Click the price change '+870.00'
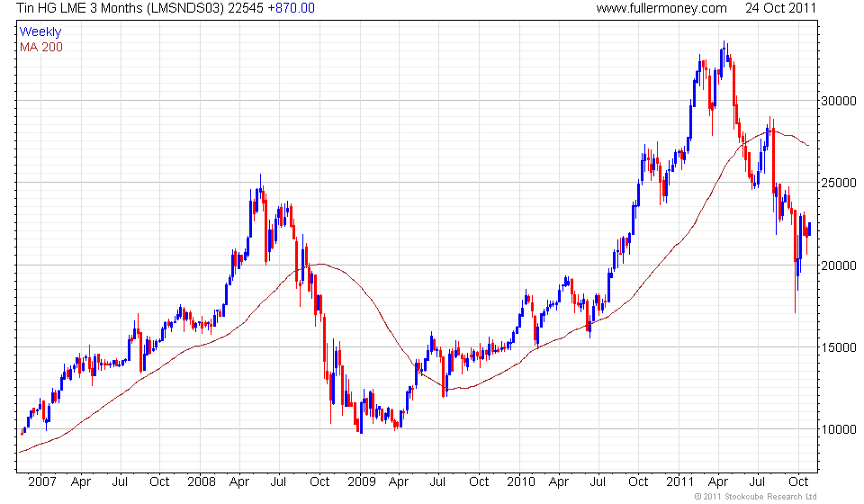The height and width of the screenshot is (504, 864). coord(292,8)
